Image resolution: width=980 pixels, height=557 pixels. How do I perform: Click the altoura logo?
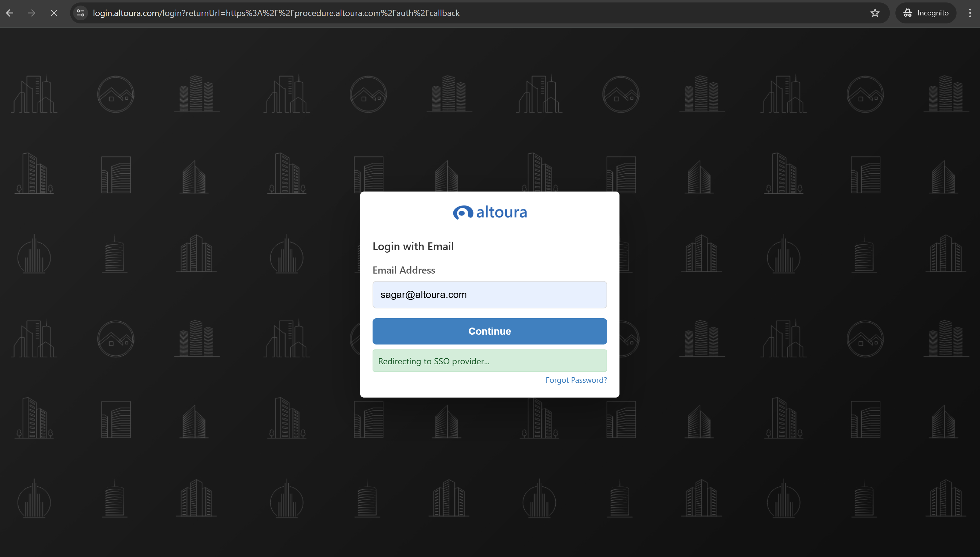click(490, 212)
